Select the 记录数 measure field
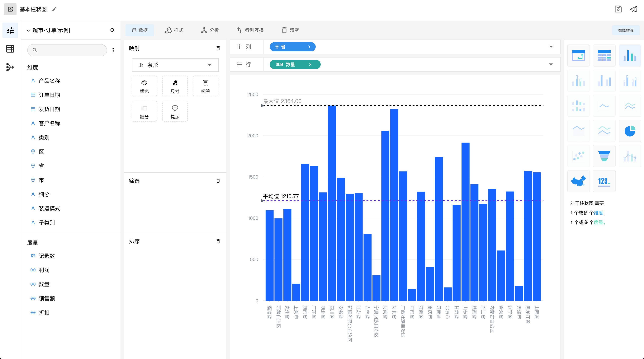Screen dimensions: 644x359 (46, 256)
